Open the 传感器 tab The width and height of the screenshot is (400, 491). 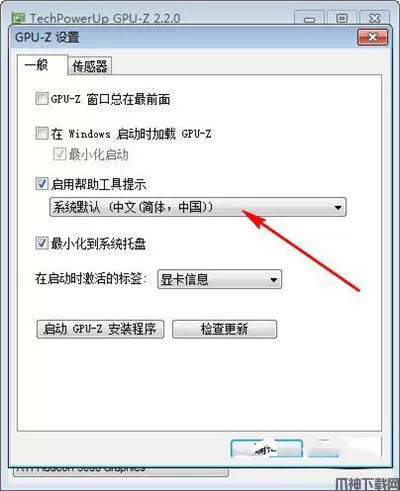(x=90, y=66)
